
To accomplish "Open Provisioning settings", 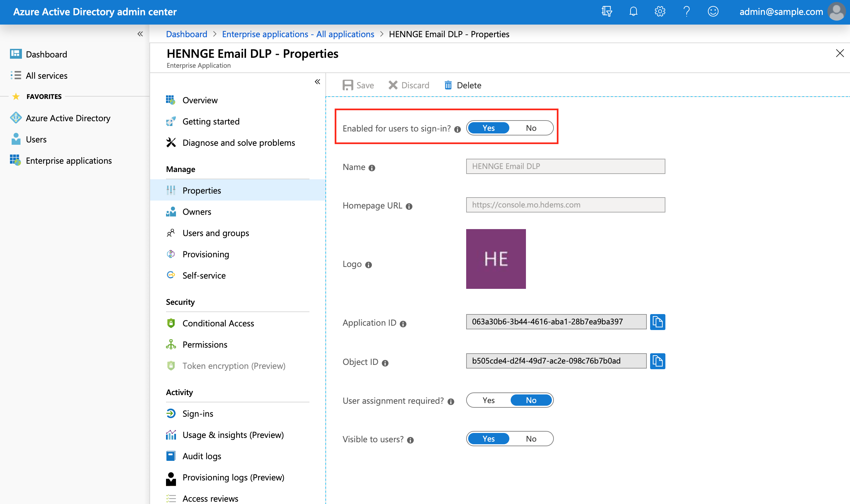I will pos(238,254).
